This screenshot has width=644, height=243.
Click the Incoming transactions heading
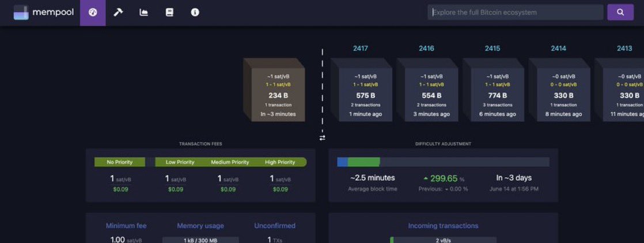443,226
